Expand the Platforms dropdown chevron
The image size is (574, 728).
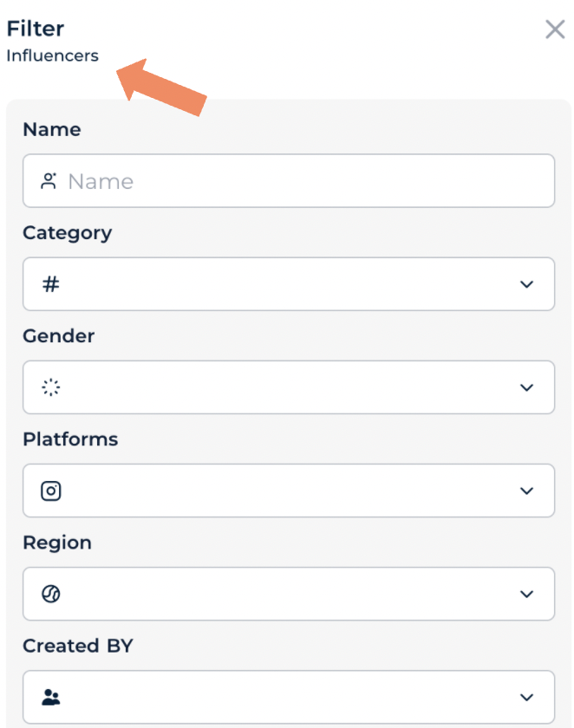(x=526, y=491)
